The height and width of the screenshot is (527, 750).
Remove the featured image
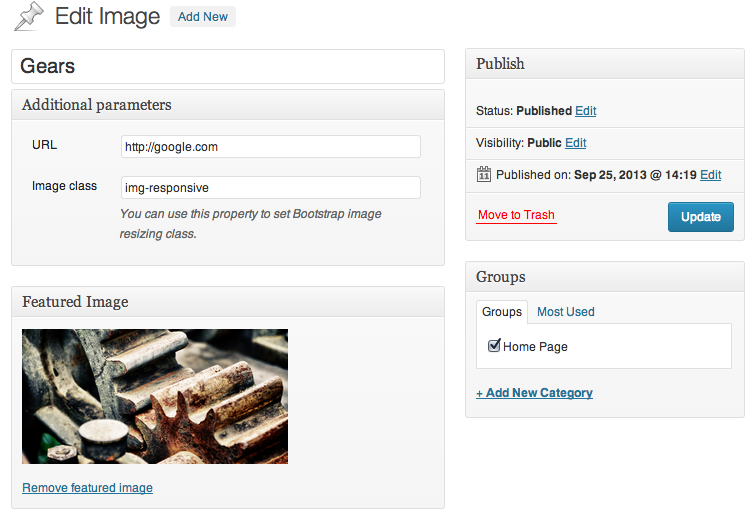pos(87,488)
